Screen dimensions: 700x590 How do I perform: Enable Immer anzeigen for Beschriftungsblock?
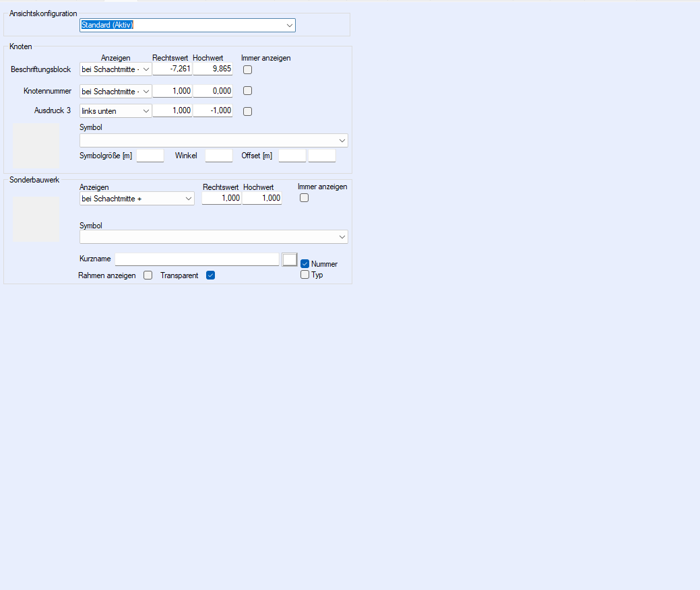(247, 70)
